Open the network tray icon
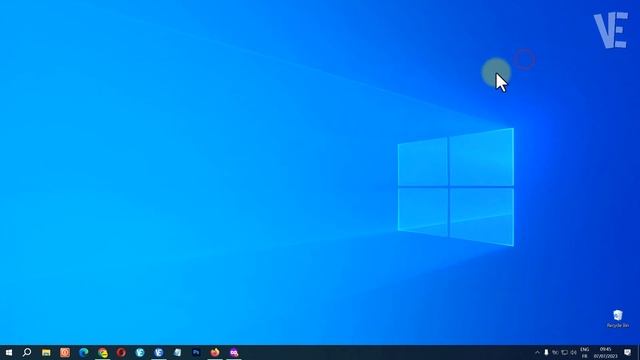This screenshot has height=360, width=640. 555,352
